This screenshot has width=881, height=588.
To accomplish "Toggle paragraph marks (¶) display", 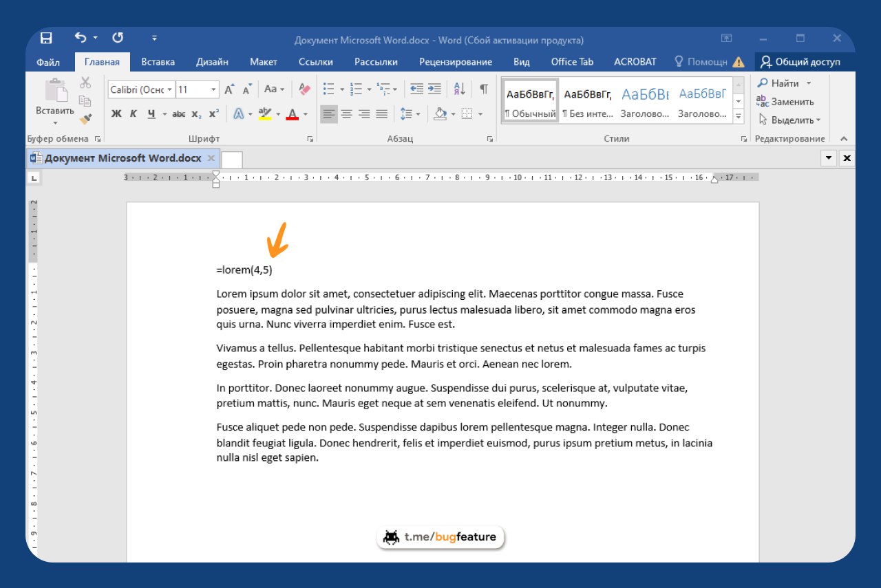I will pos(484,89).
